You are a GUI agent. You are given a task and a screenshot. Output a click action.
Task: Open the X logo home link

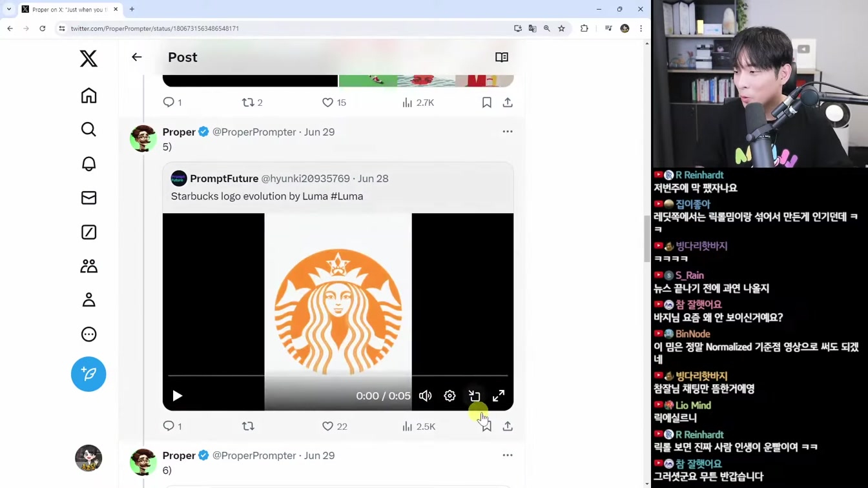(88, 59)
